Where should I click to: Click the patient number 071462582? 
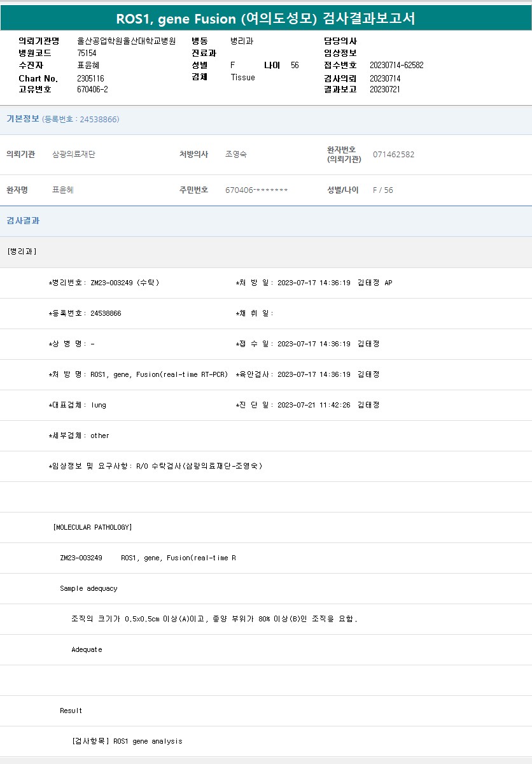393,154
